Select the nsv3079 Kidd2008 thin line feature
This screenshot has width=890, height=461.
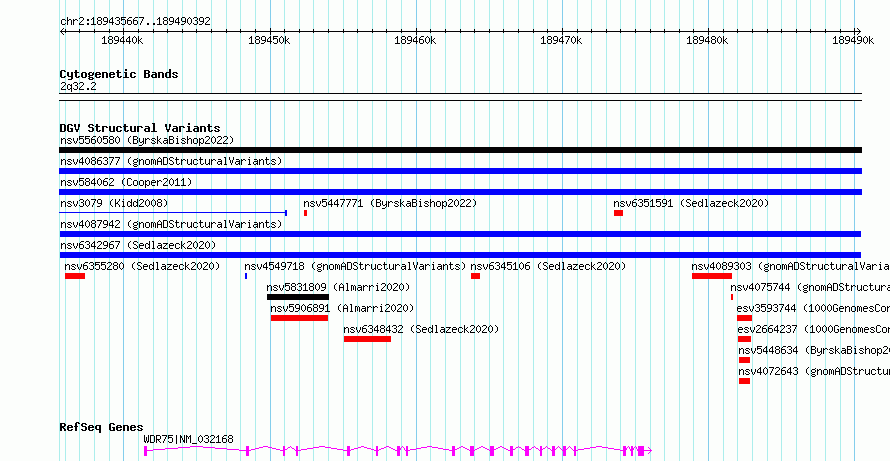pos(173,213)
